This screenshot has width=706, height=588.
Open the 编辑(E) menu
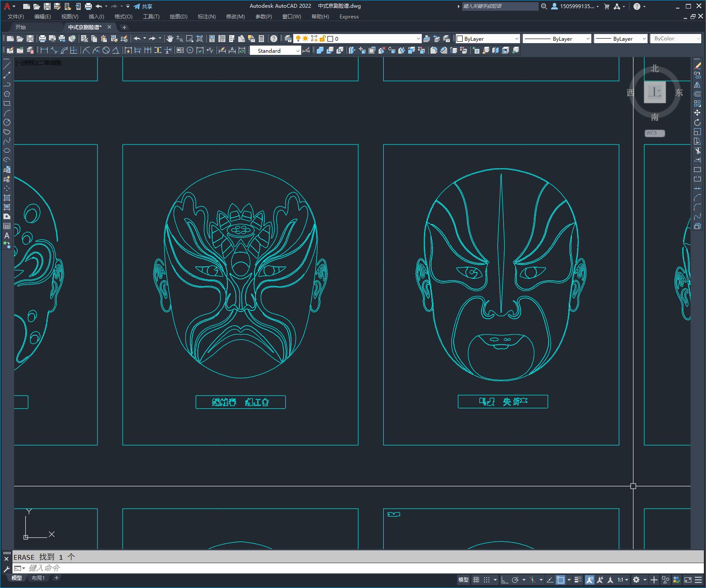[42, 17]
